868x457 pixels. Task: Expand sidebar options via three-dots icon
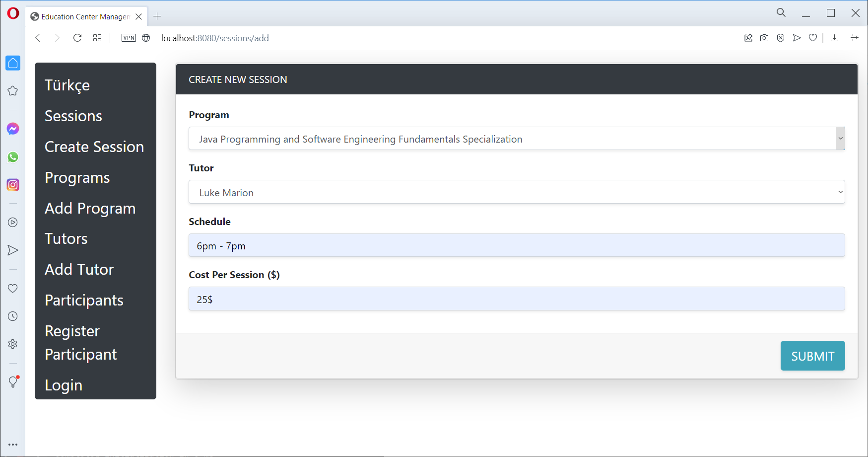13,445
